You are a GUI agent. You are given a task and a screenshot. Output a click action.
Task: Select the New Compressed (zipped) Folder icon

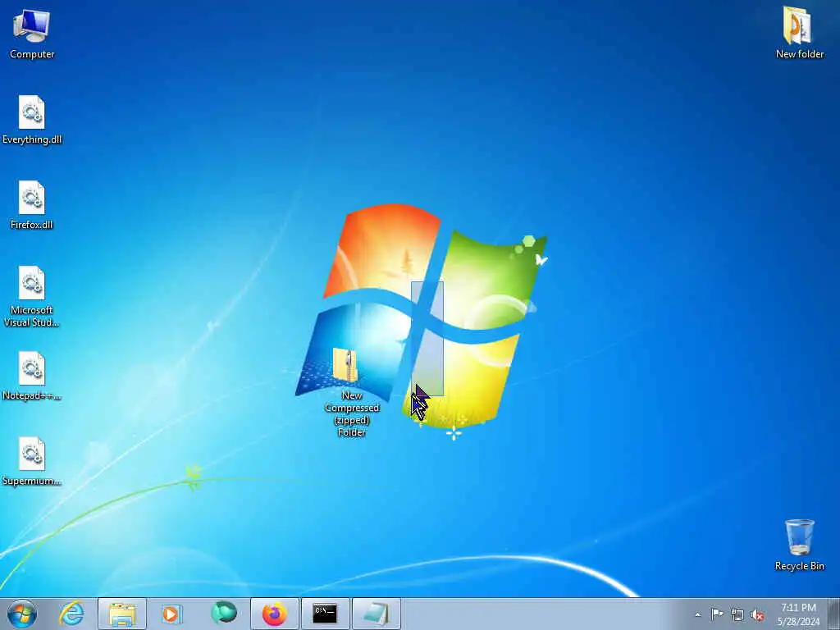click(x=351, y=393)
